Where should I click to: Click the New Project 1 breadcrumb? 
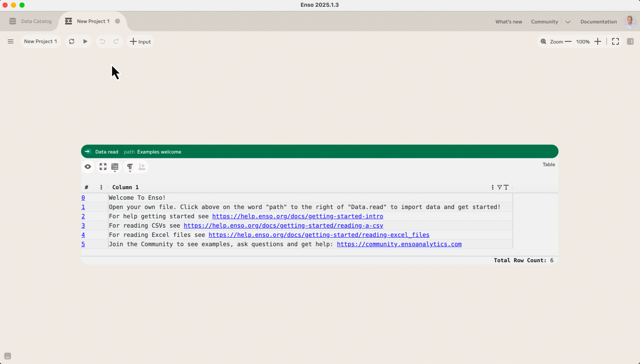pyautogui.click(x=41, y=41)
